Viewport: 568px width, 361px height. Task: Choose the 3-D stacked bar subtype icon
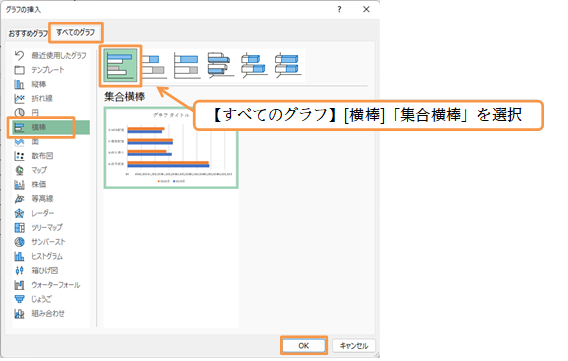click(254, 66)
